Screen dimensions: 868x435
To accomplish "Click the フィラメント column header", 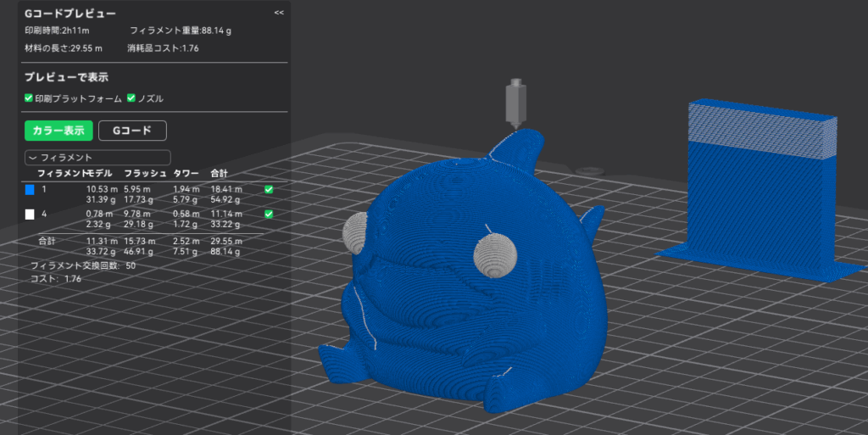I will pos(61,173).
